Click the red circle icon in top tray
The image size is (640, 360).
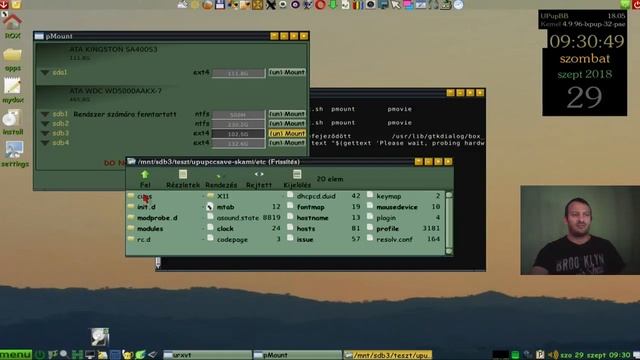[x=320, y=4]
